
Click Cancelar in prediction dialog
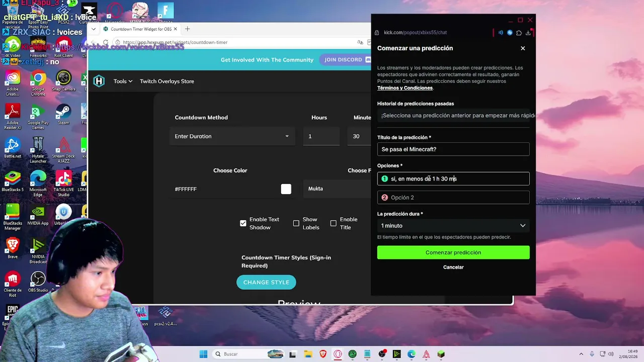tap(453, 267)
